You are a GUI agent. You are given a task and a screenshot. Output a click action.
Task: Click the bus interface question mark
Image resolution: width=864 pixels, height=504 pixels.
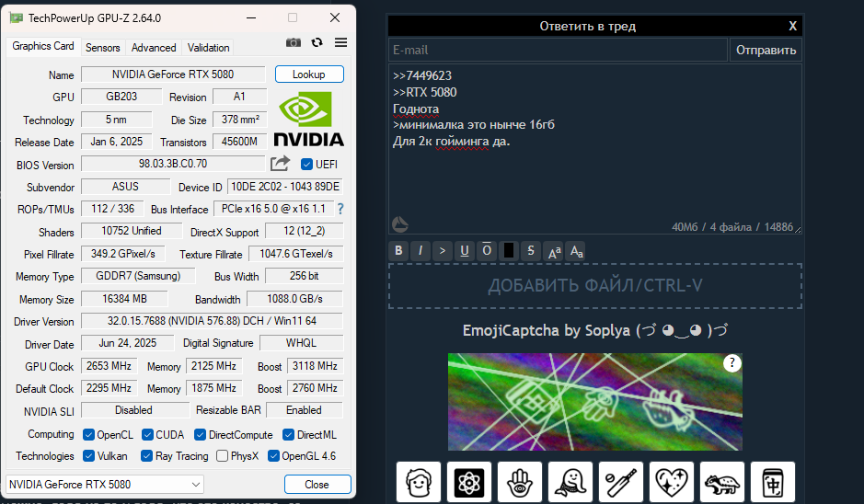tap(340, 209)
